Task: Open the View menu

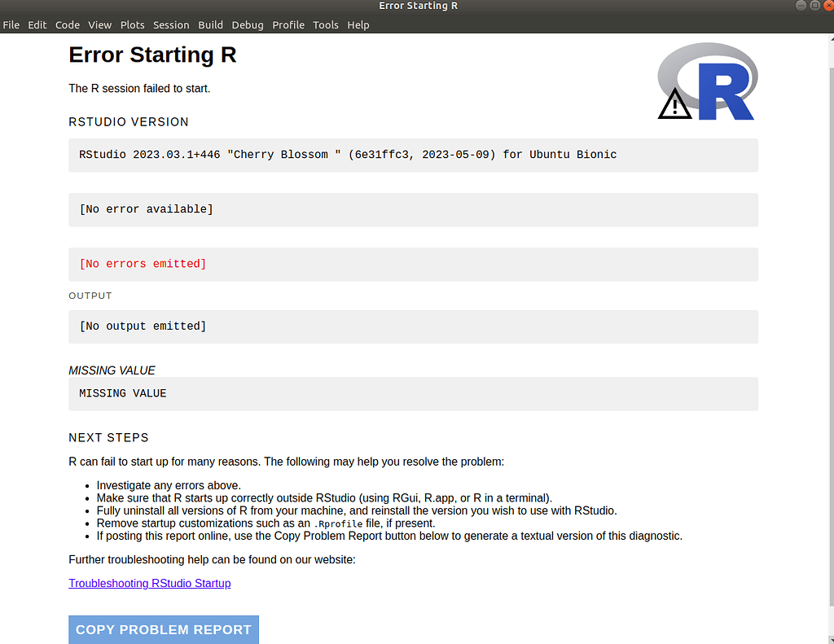Action: click(99, 24)
